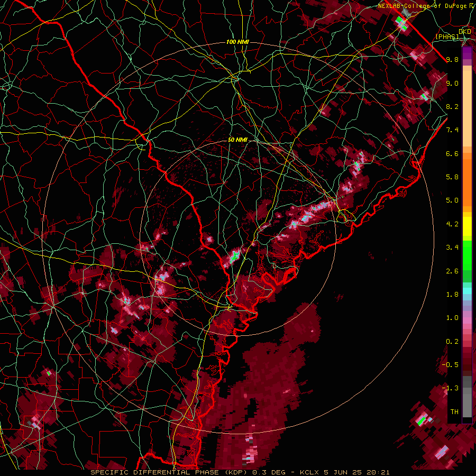Image resolution: width=476 pixels, height=476 pixels.
Task: Click the 5.0 value on the color scale
Action: pyautogui.click(x=452, y=200)
